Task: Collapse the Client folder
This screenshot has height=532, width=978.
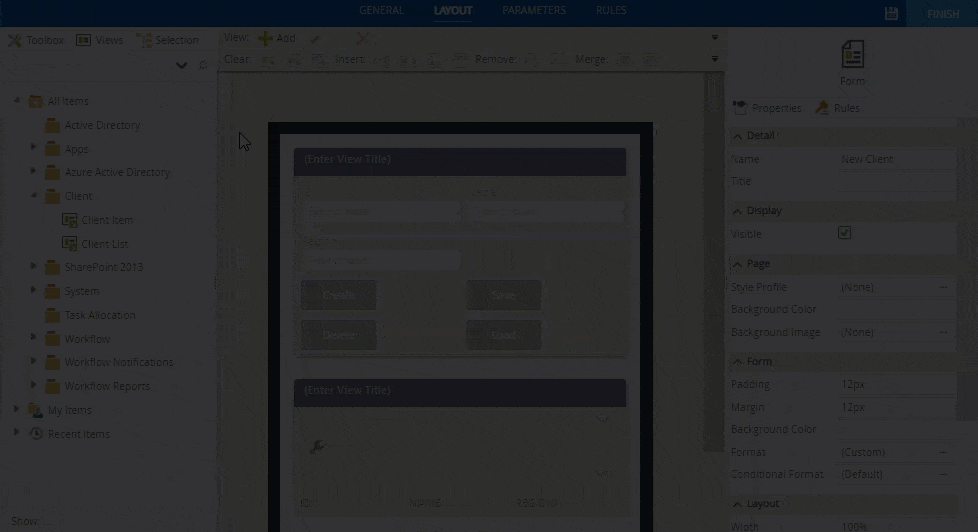Action: click(x=33, y=195)
